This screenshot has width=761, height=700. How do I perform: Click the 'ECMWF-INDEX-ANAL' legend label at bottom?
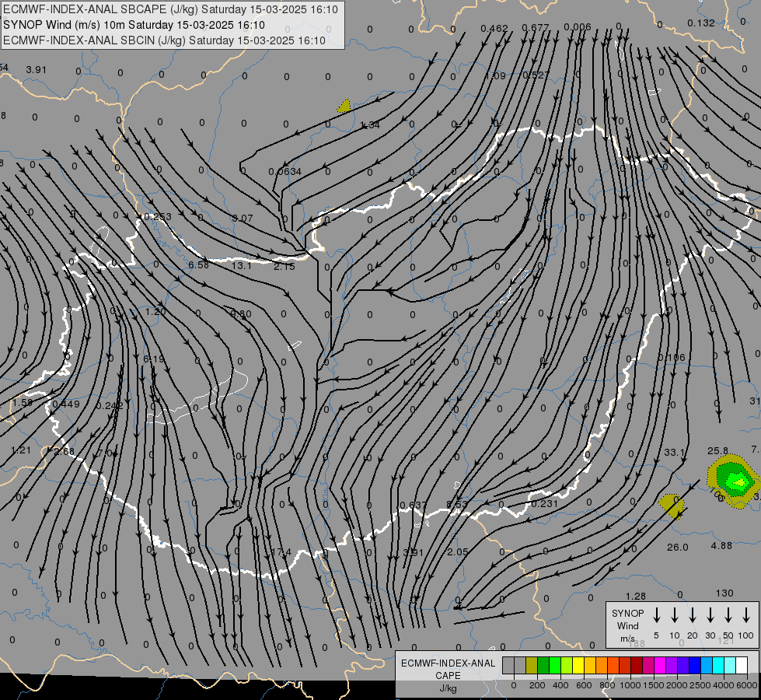pos(448,663)
